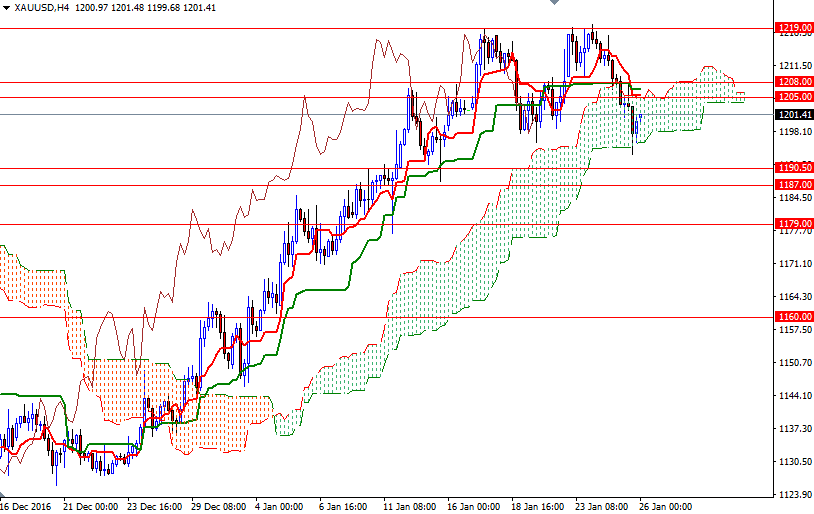Click the 1150.70 price scale value
Image resolution: width=814 pixels, height=514 pixels.
pyautogui.click(x=793, y=363)
